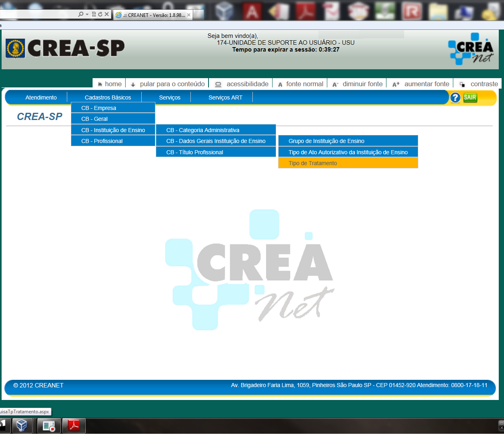Open Adobe Acrobat from the taskbar
Viewport: 504px width, 435px height.
[74, 425]
